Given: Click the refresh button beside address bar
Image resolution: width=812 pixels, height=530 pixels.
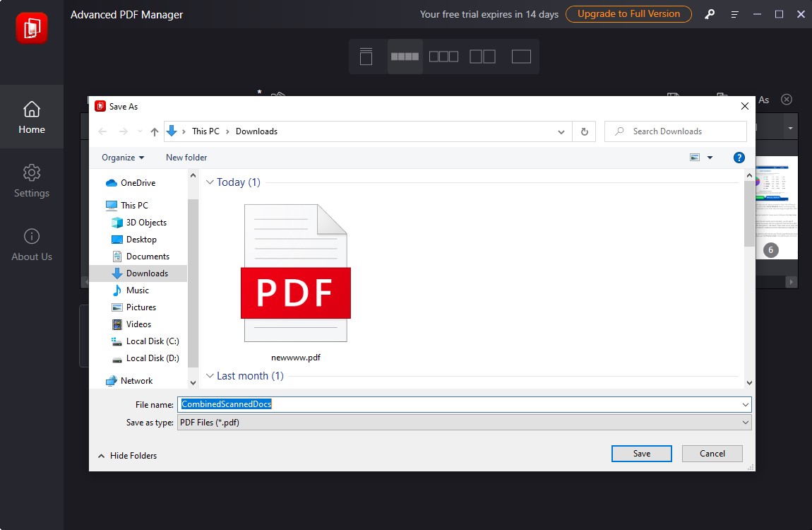Looking at the screenshot, I should coord(585,131).
